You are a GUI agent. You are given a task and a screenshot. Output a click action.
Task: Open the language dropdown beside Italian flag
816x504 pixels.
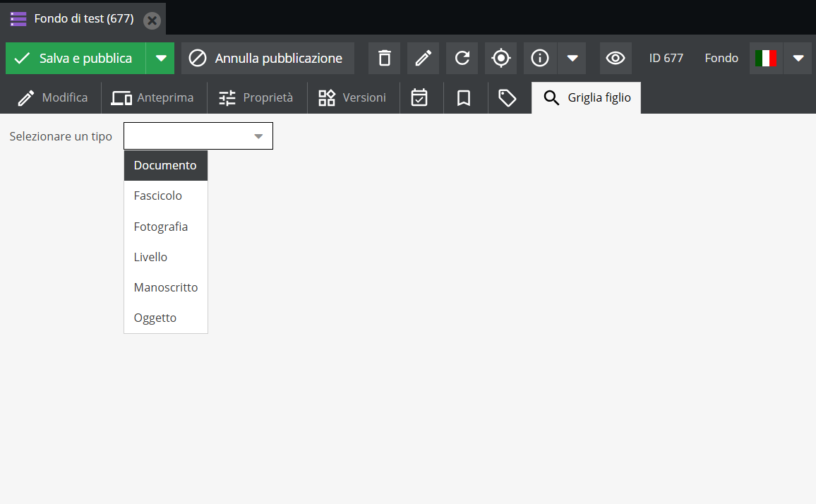click(798, 58)
